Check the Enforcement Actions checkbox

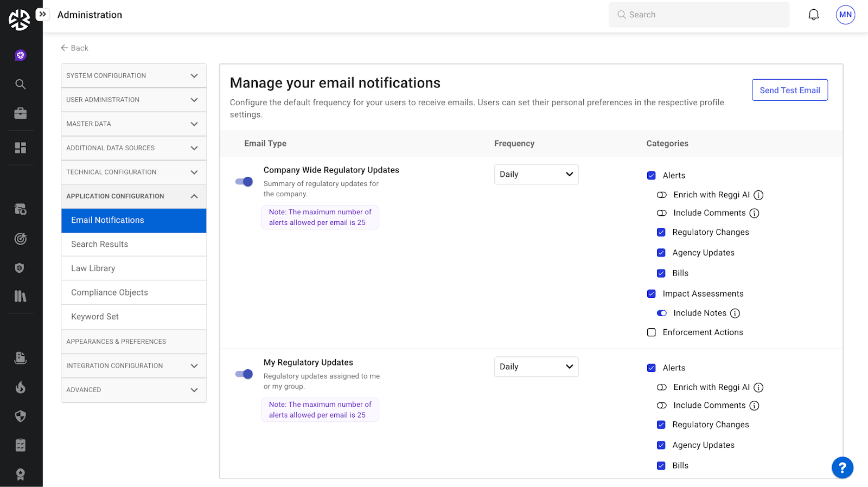[x=652, y=332]
